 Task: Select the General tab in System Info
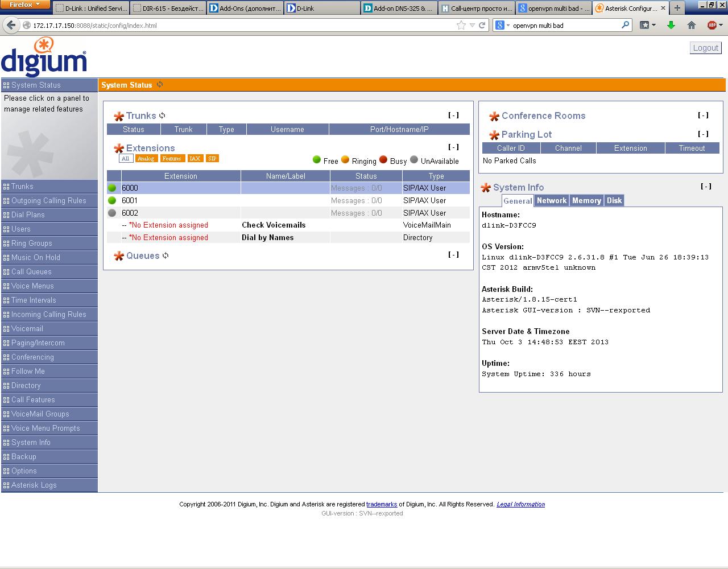(518, 201)
